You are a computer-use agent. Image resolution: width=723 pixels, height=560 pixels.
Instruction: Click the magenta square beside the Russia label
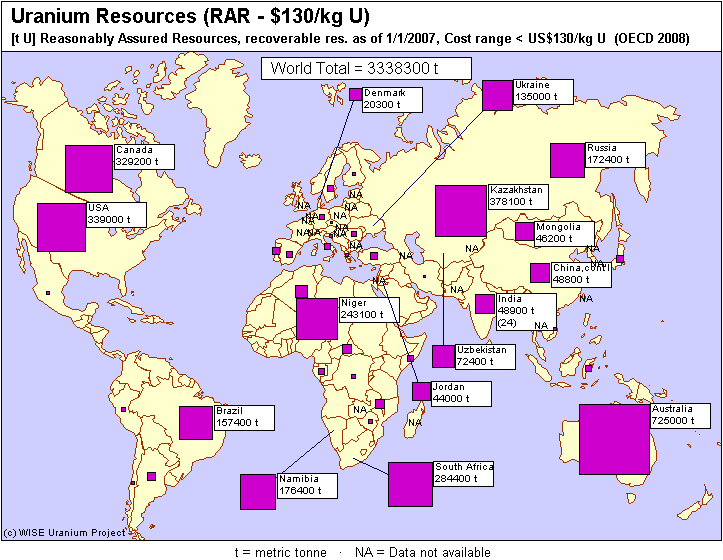click(x=568, y=161)
